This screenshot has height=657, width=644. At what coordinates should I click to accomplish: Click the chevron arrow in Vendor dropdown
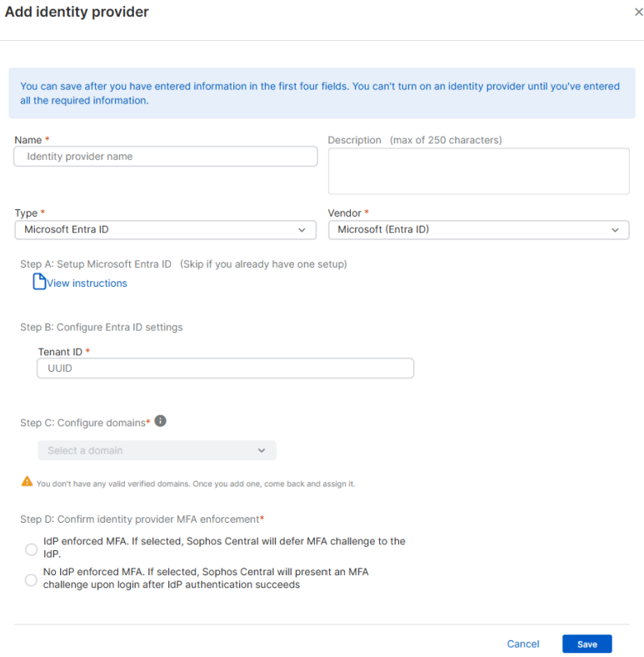pos(615,229)
